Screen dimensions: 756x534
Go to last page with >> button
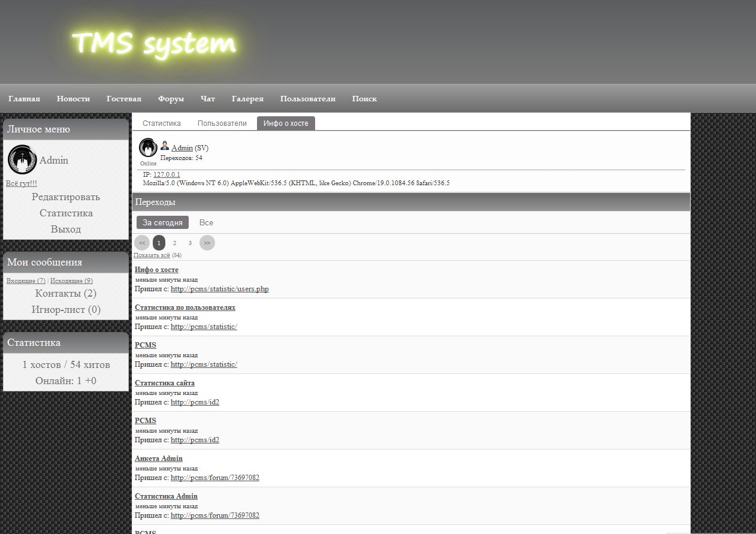coord(207,243)
